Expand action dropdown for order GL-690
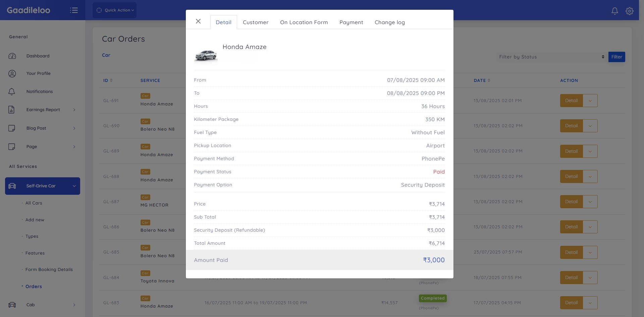The image size is (644, 317). click(x=590, y=126)
